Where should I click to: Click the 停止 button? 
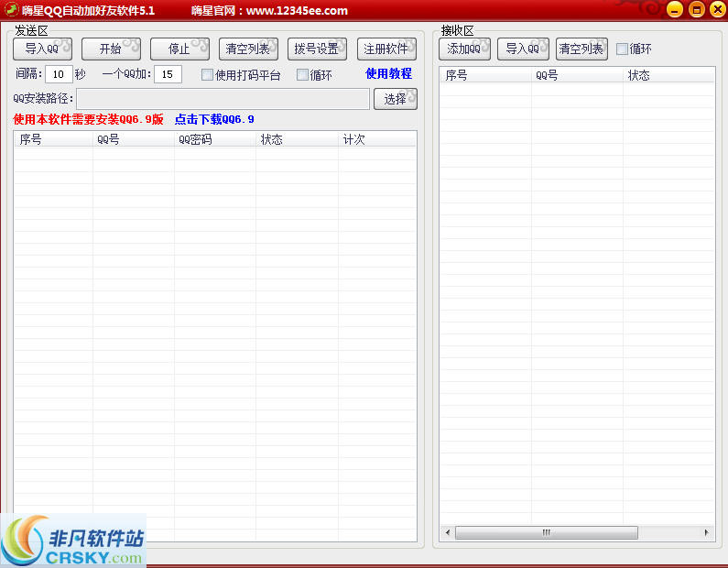point(179,49)
